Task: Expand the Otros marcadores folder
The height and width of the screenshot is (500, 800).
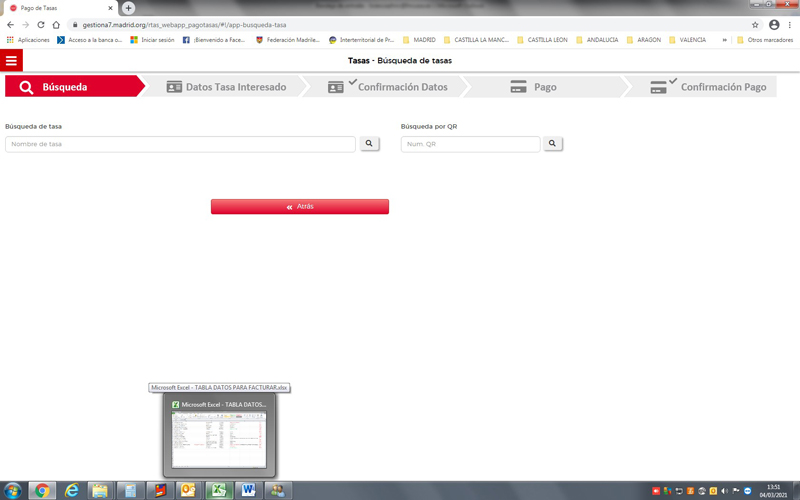Action: (x=765, y=40)
